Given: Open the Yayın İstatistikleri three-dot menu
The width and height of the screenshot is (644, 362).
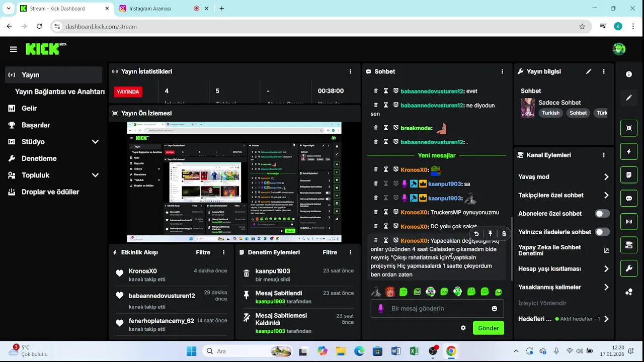Looking at the screenshot, I should [351, 71].
